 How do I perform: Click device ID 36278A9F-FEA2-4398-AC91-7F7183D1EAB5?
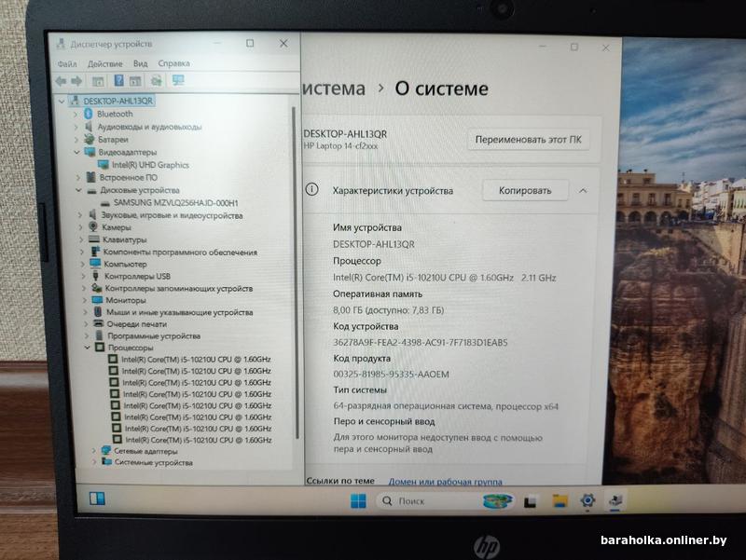[x=421, y=342]
